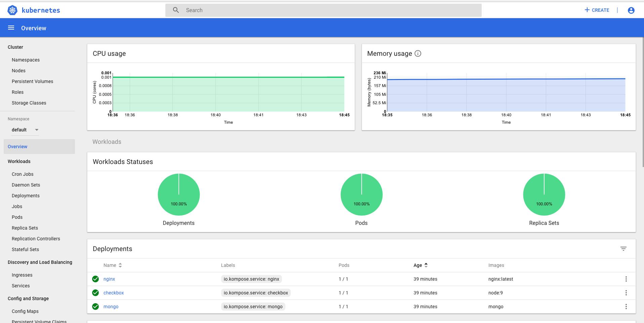Sort deployments by Name column arrow

(x=120, y=265)
